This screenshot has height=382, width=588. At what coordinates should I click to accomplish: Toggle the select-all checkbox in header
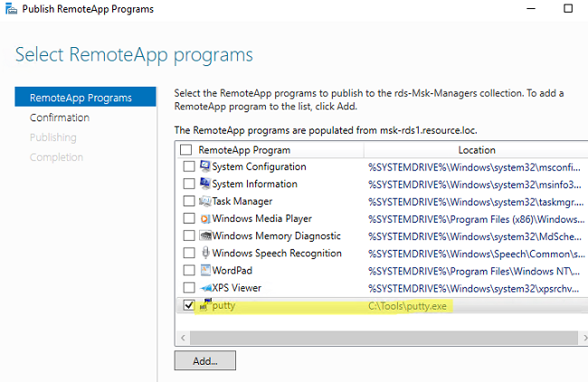[x=185, y=149]
